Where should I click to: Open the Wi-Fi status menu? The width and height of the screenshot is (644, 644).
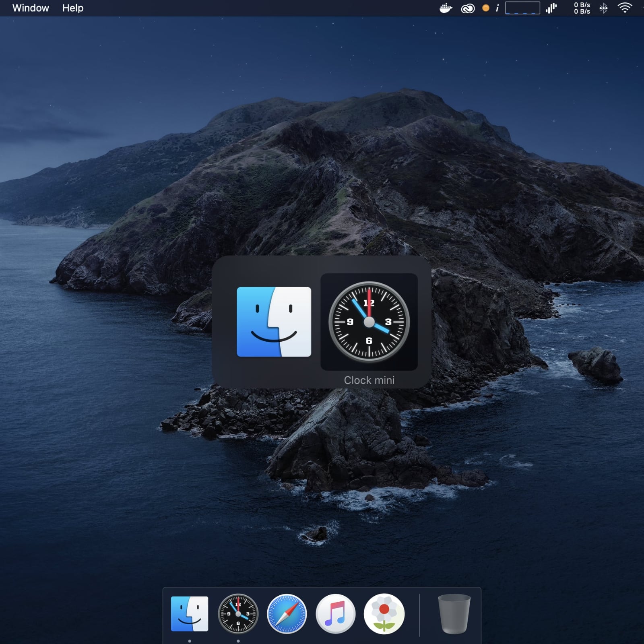625,8
